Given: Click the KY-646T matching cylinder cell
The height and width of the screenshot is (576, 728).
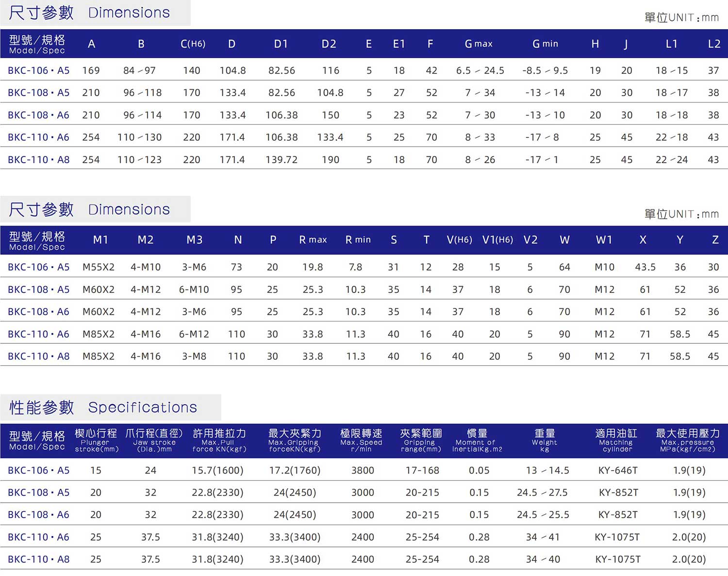Looking at the screenshot, I should coord(618,470).
